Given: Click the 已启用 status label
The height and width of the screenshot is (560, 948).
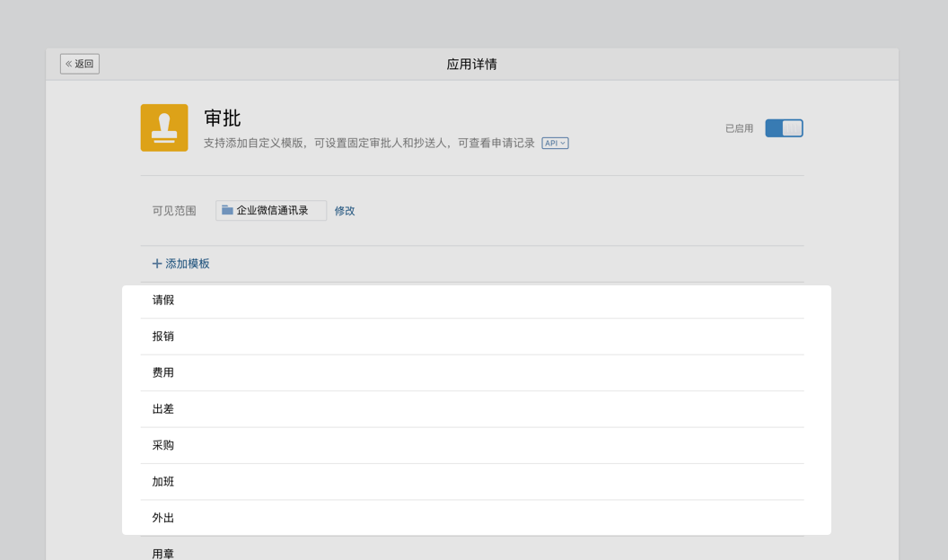Looking at the screenshot, I should pyautogui.click(x=739, y=128).
